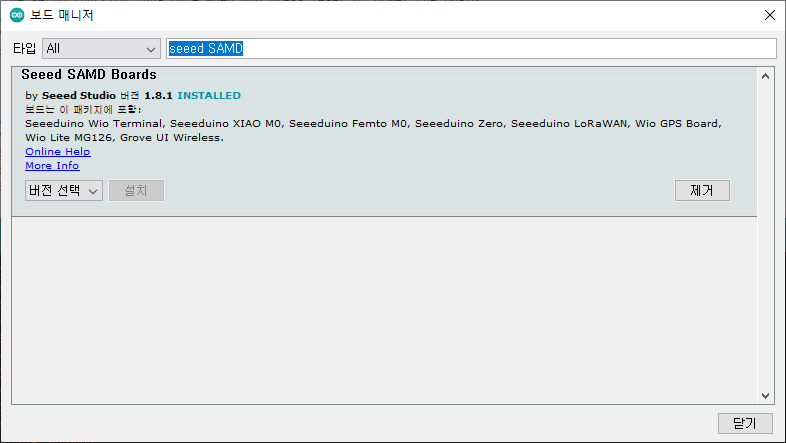Open the Online Help link
This screenshot has height=443, width=786.
pyautogui.click(x=58, y=151)
